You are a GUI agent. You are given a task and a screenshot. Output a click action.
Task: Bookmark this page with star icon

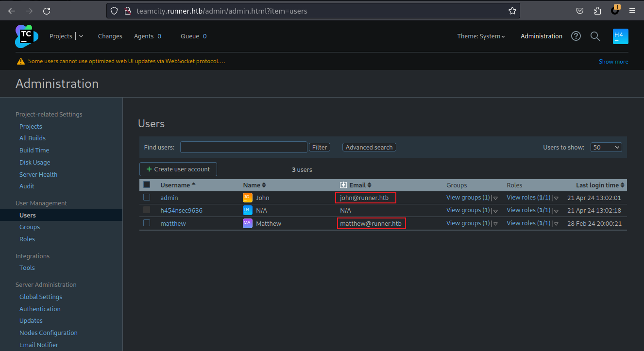point(512,11)
